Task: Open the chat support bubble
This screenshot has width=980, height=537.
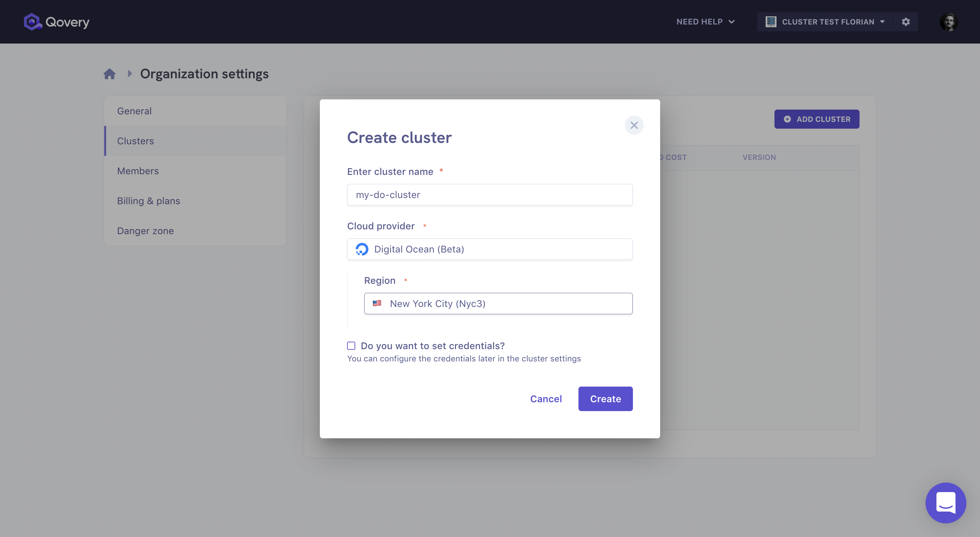Action: click(x=945, y=502)
